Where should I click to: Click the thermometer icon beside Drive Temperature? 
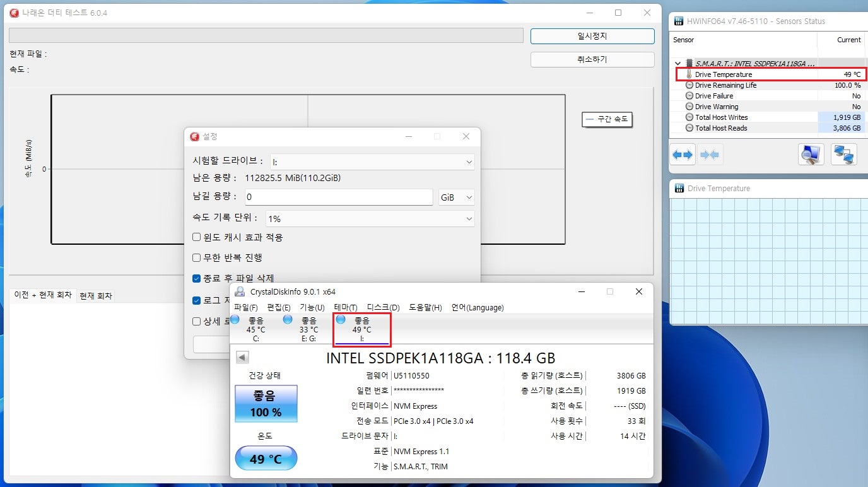pos(689,74)
